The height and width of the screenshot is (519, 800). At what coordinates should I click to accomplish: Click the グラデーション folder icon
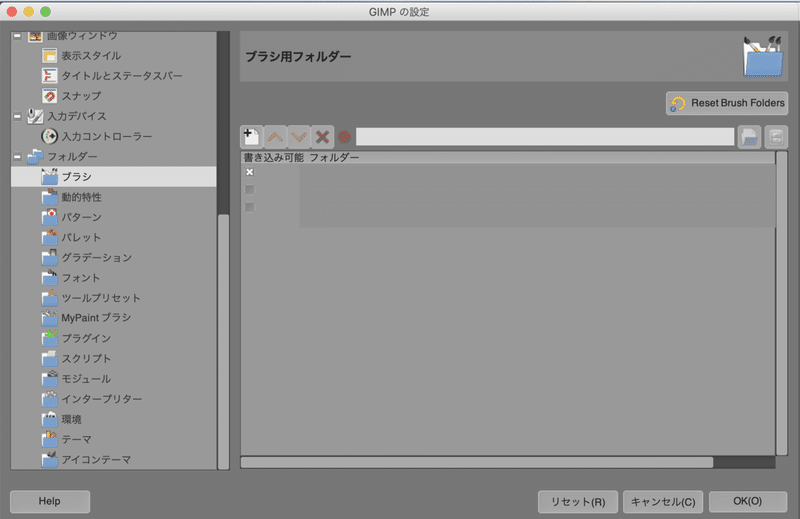coord(49,257)
